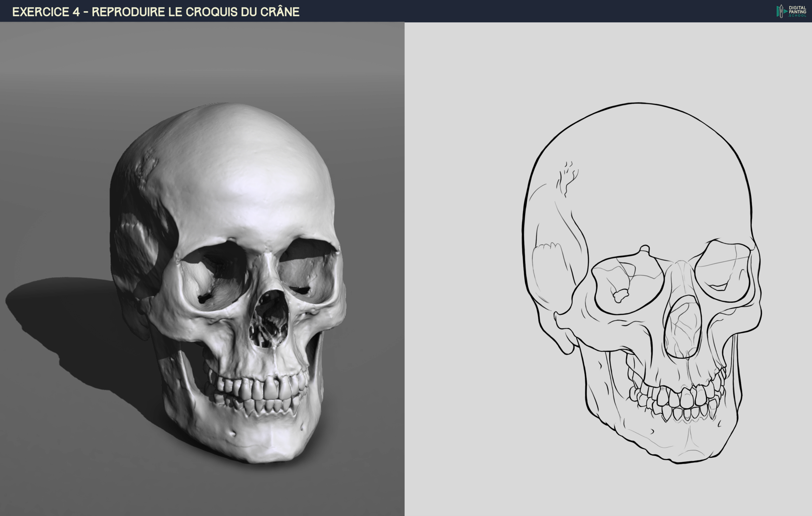Screen dimensions: 812x516
Task: Click the .SCHOOL label under the logo
Action: tap(798, 16)
